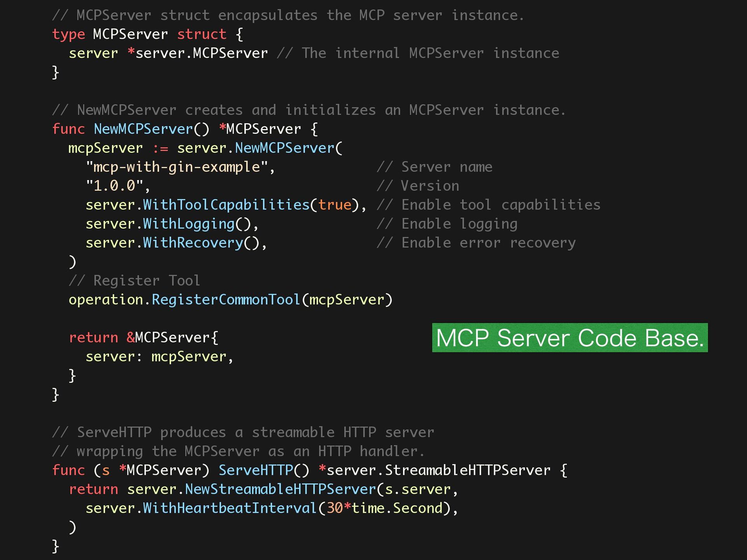Click the green MCP Server Code Base label

[570, 338]
